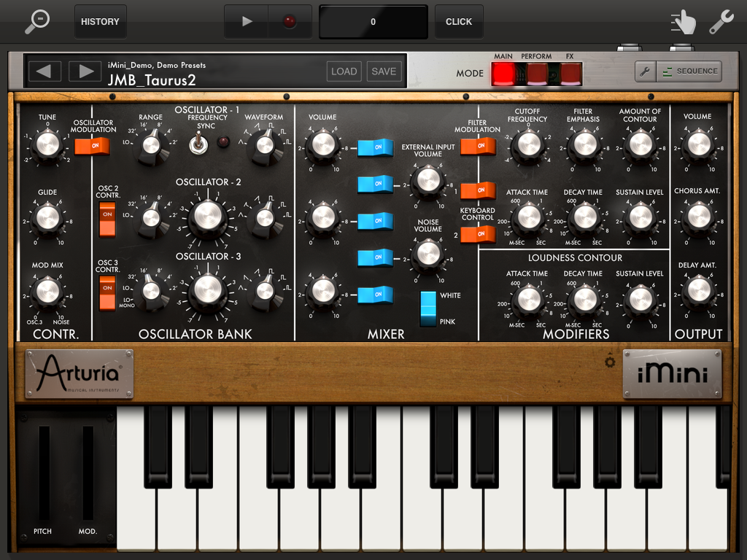Screen dimensions: 747x560
Task: Switch to PERFORM mode
Action: pos(537,74)
